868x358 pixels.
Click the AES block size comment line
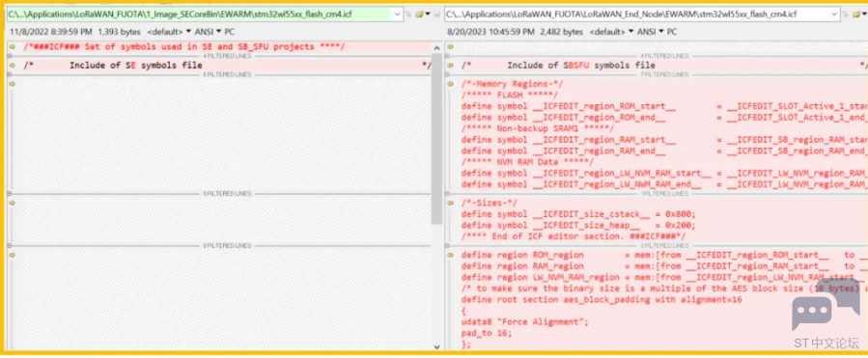point(664,289)
